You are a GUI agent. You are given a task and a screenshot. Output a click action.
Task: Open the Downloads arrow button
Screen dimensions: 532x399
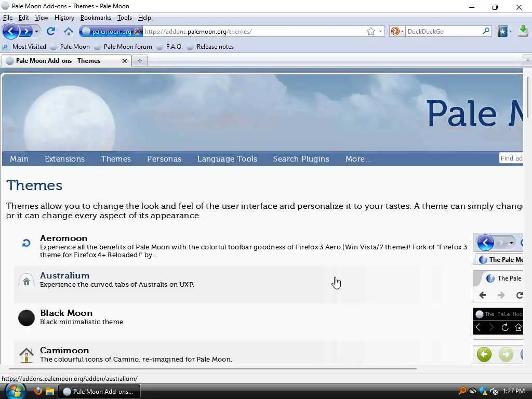[523, 32]
